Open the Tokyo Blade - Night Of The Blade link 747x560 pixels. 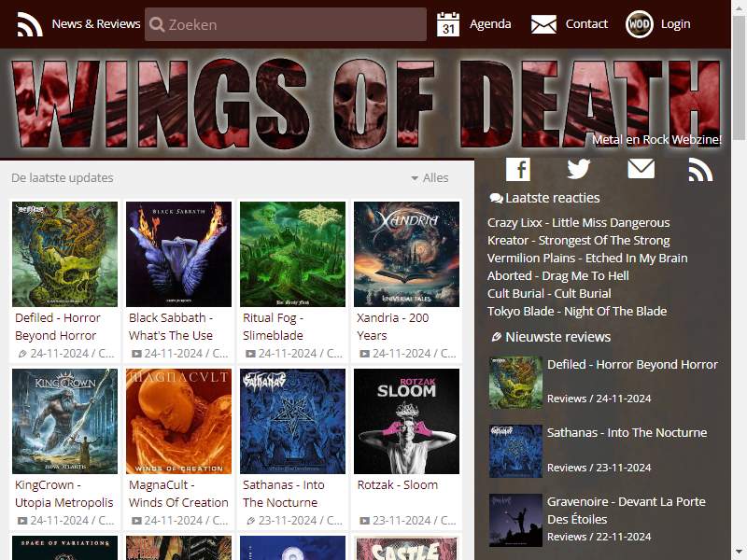(x=577, y=312)
